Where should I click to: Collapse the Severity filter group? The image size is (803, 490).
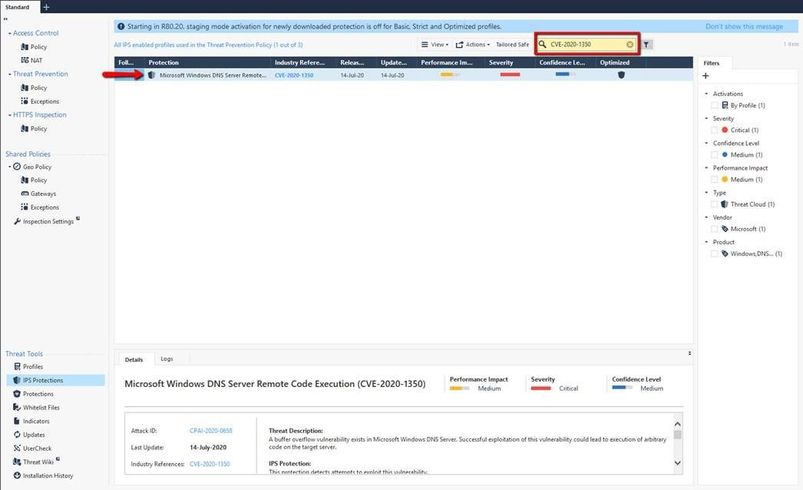pyautogui.click(x=707, y=118)
